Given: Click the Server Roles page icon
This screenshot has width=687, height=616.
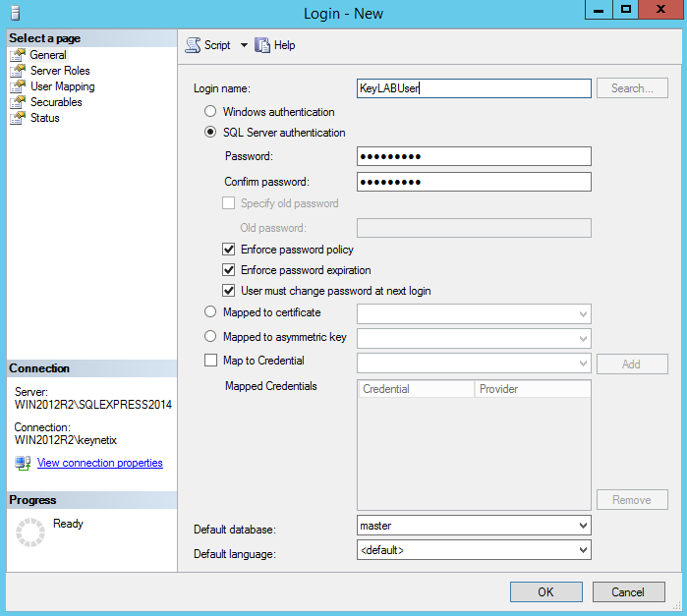Looking at the screenshot, I should (18, 71).
